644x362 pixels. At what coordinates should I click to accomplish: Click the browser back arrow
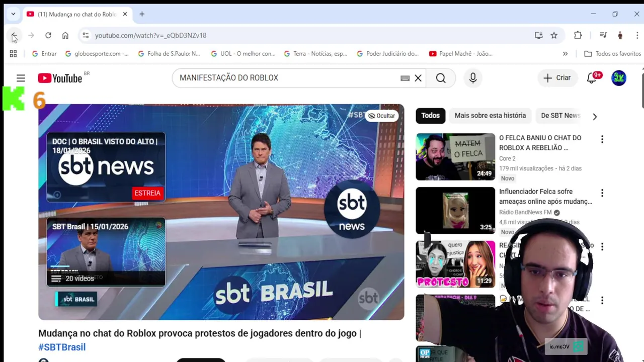14,35
